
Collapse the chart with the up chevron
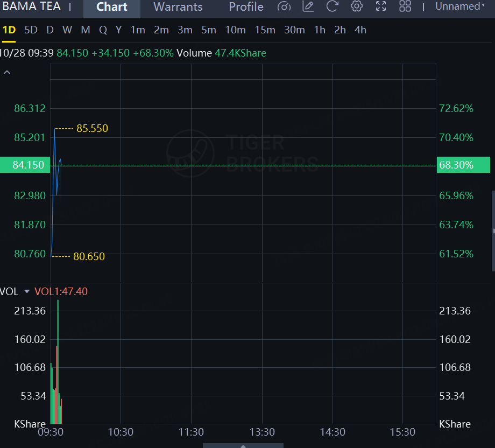tap(7, 72)
